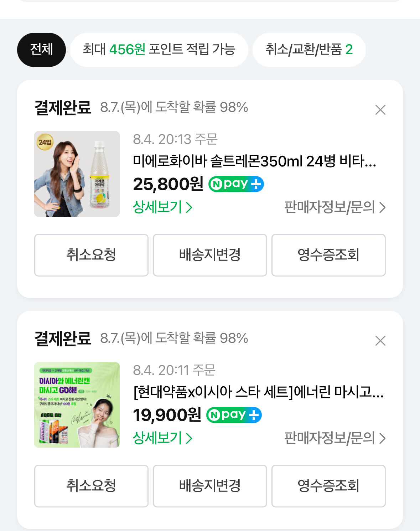This screenshot has width=420, height=531.
Task: Dismiss the 에너린 order card with X
Action: (380, 341)
